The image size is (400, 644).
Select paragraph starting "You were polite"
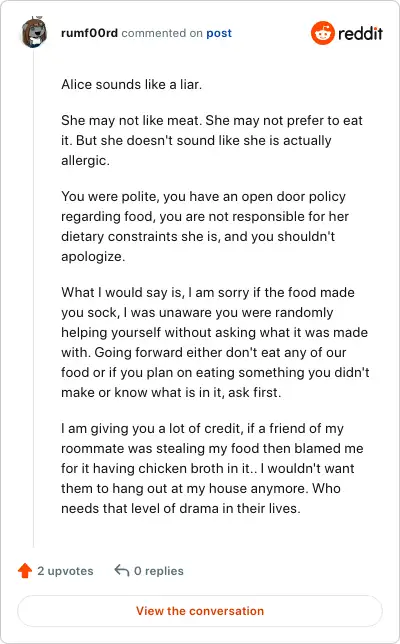click(x=205, y=226)
